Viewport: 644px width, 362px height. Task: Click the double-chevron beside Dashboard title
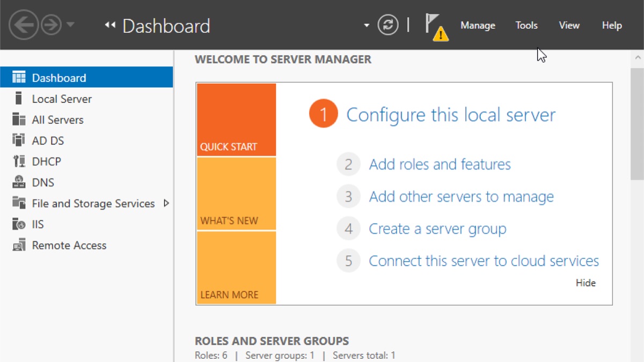pyautogui.click(x=110, y=25)
